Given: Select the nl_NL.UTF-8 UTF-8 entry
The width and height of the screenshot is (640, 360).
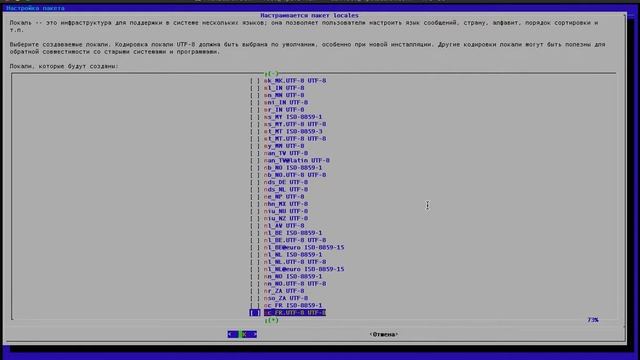Looking at the screenshot, I should [288, 262].
